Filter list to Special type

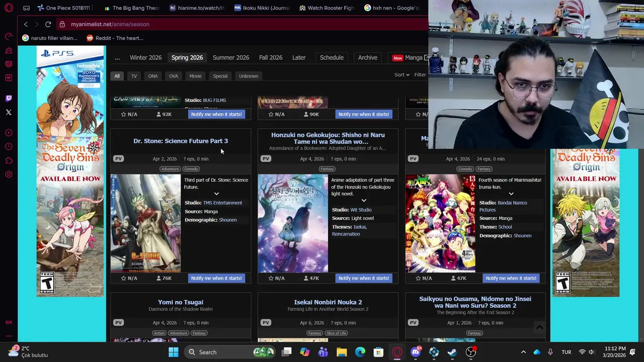(220, 76)
